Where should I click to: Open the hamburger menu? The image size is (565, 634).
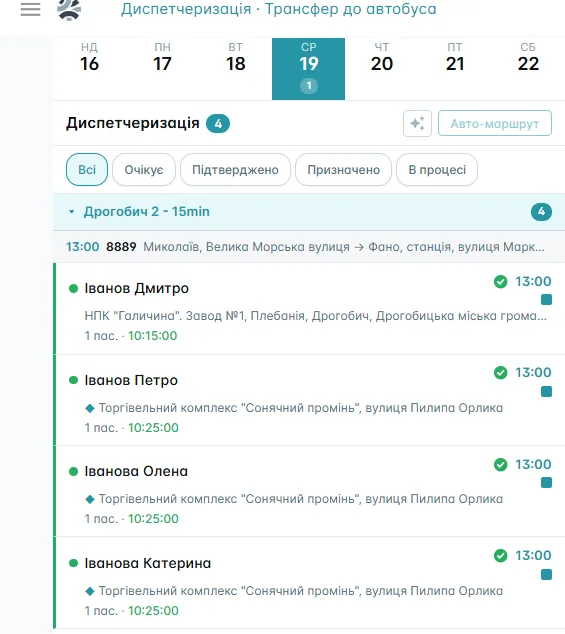[x=30, y=9]
